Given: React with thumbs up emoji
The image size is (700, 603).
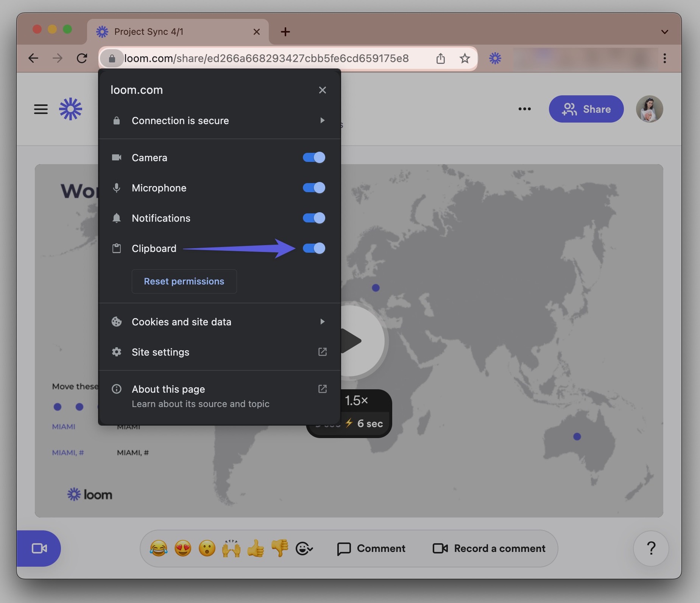Looking at the screenshot, I should 256,548.
